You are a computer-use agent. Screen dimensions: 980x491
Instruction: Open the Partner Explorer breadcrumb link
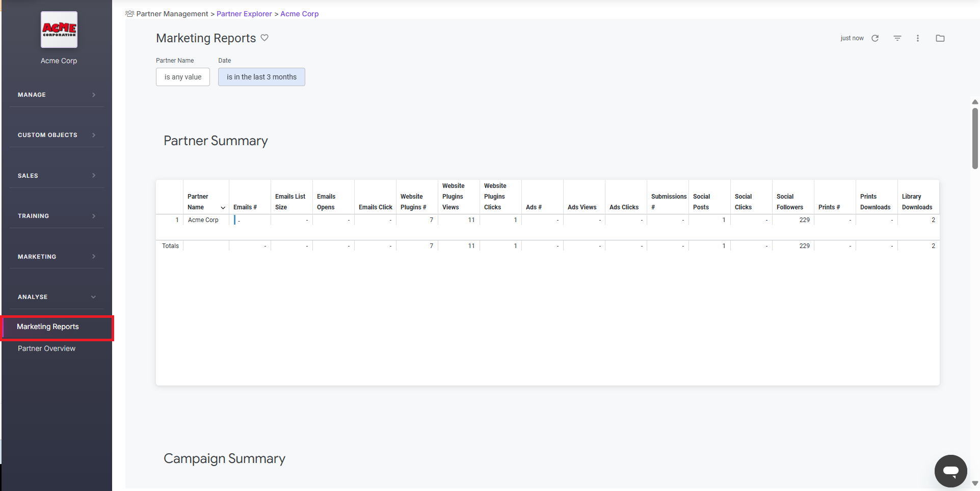(244, 14)
